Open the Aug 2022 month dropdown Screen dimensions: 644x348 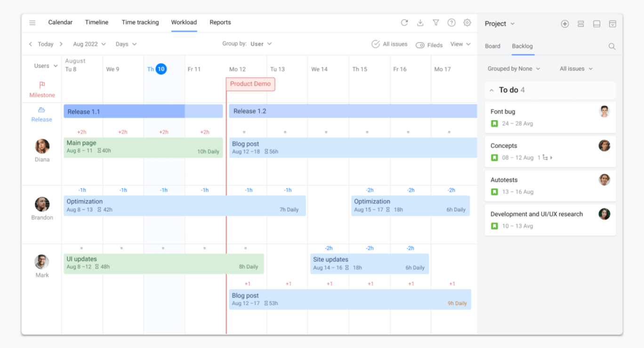click(x=89, y=44)
